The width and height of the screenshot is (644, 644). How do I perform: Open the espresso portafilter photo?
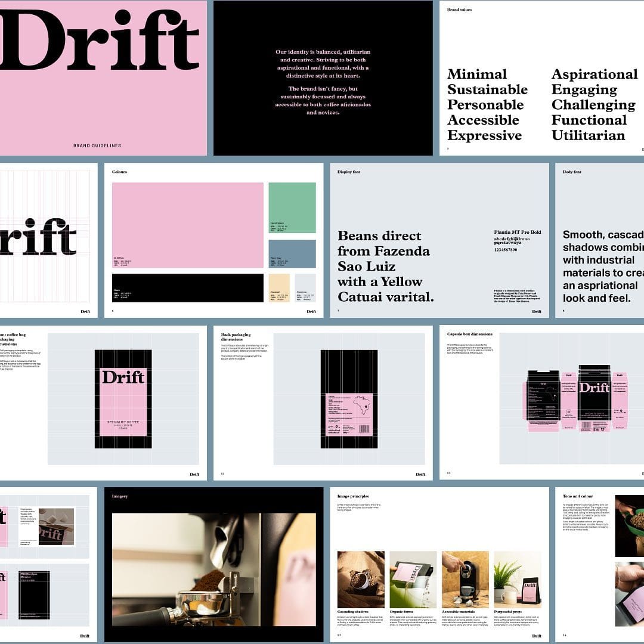pyautogui.click(x=214, y=569)
